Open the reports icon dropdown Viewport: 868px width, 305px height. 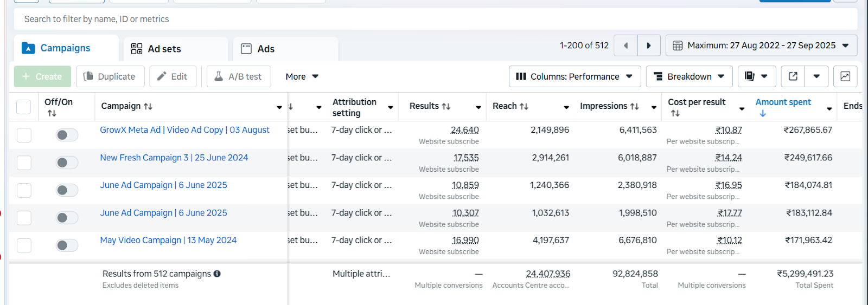coord(756,76)
